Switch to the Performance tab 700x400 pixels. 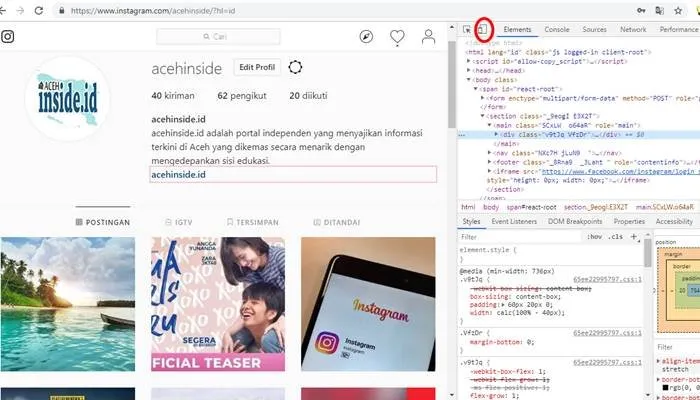679,29
